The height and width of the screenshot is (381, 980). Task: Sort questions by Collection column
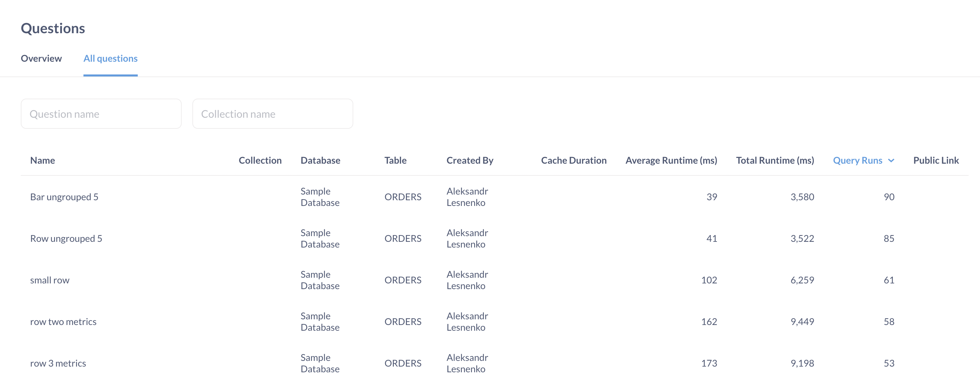(x=260, y=160)
